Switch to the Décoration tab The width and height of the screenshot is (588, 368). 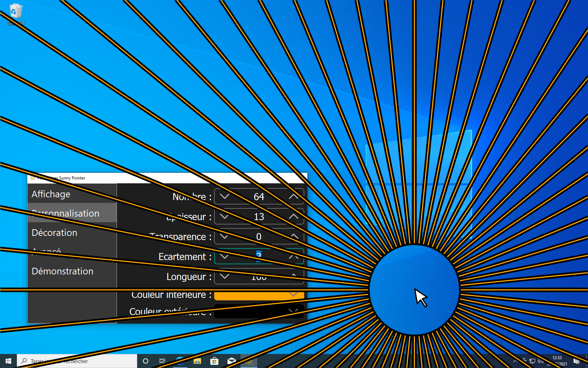click(x=55, y=233)
